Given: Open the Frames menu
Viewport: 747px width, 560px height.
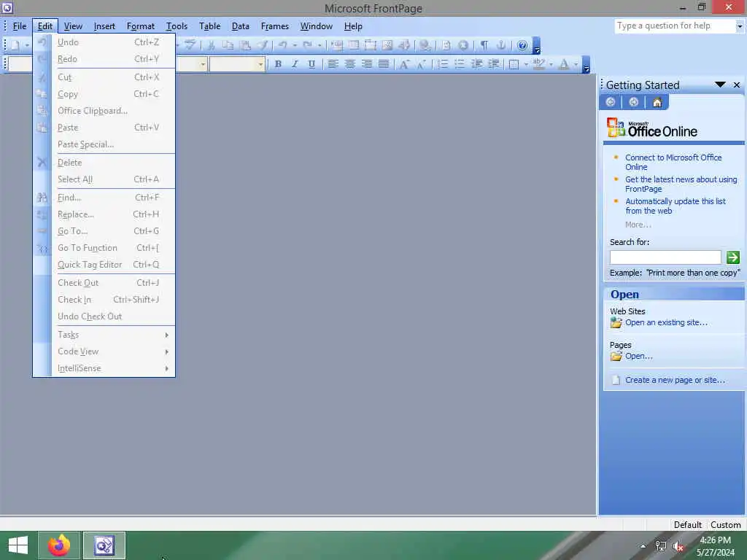Looking at the screenshot, I should tap(274, 26).
